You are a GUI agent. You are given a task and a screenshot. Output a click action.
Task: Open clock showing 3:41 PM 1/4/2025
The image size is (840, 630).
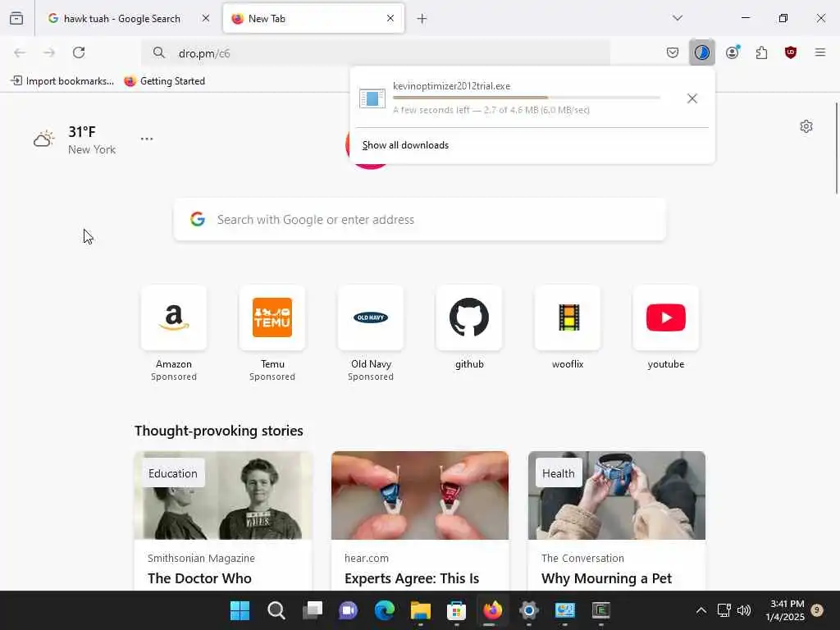(x=785, y=610)
